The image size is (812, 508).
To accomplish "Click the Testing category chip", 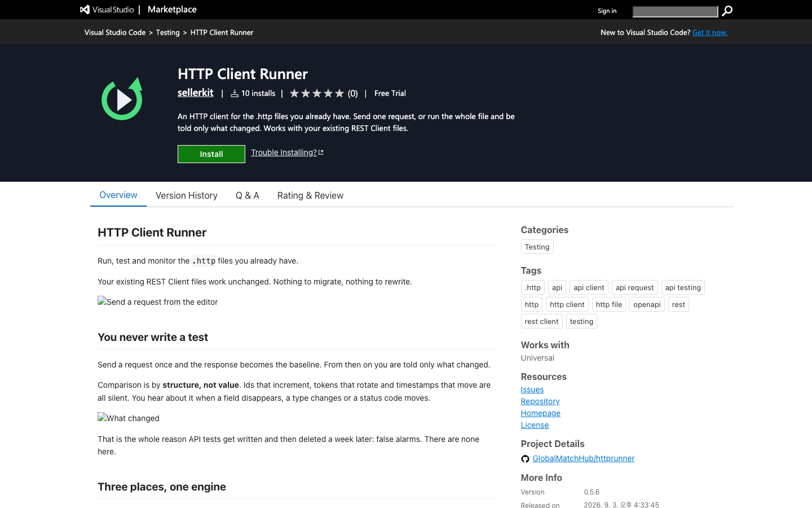I will point(537,247).
